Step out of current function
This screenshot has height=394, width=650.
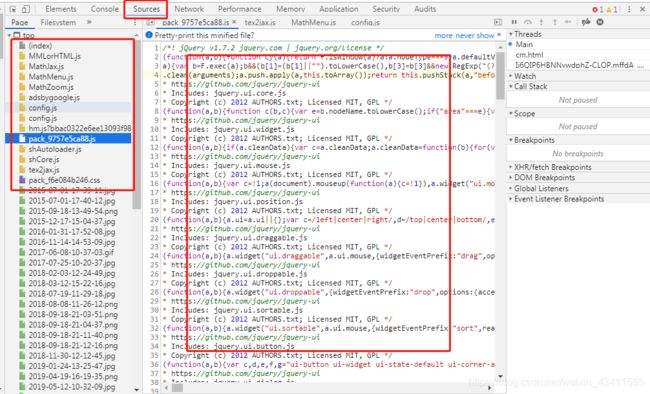[555, 22]
